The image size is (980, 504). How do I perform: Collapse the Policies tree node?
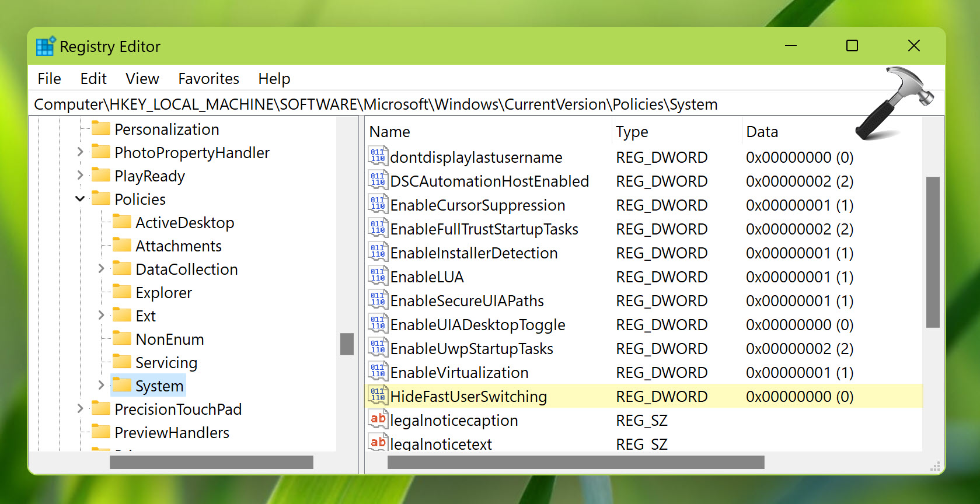(80, 199)
